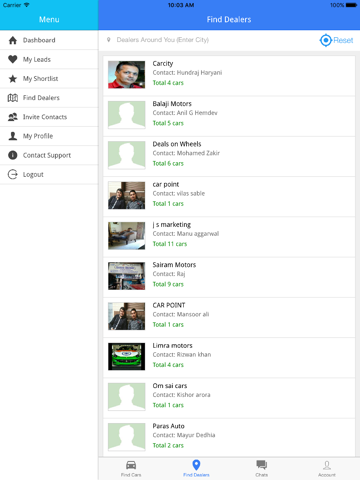Image resolution: width=360 pixels, height=480 pixels.
Task: Select Om sai cars dealer name
Action: pos(170,386)
